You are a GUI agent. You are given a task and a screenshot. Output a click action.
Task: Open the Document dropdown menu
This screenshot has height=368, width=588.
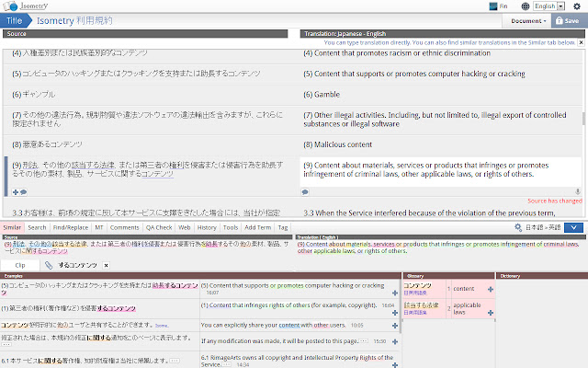tap(528, 21)
